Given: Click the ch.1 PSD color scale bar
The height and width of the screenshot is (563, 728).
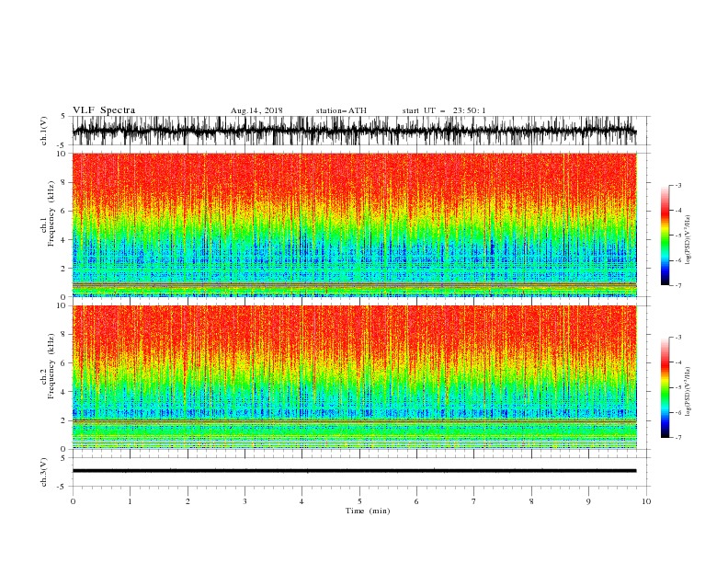Looking at the screenshot, I should 665,236.
